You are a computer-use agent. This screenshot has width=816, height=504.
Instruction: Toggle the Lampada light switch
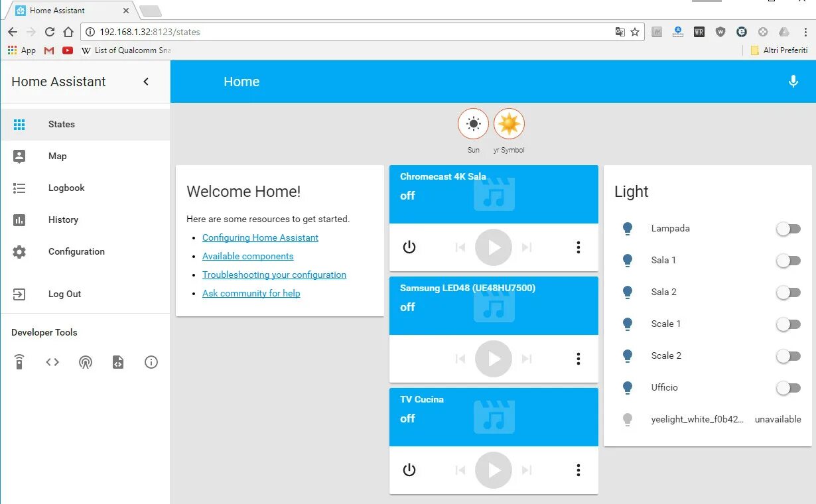coord(788,229)
